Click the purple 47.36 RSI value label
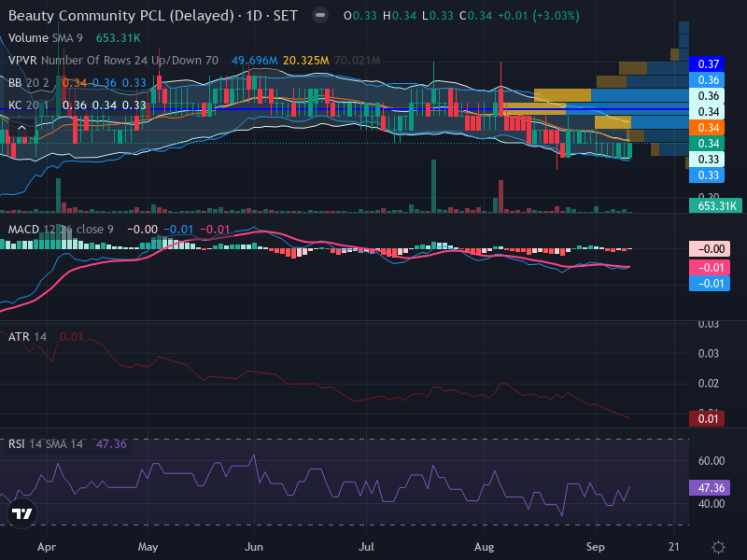 coord(710,487)
